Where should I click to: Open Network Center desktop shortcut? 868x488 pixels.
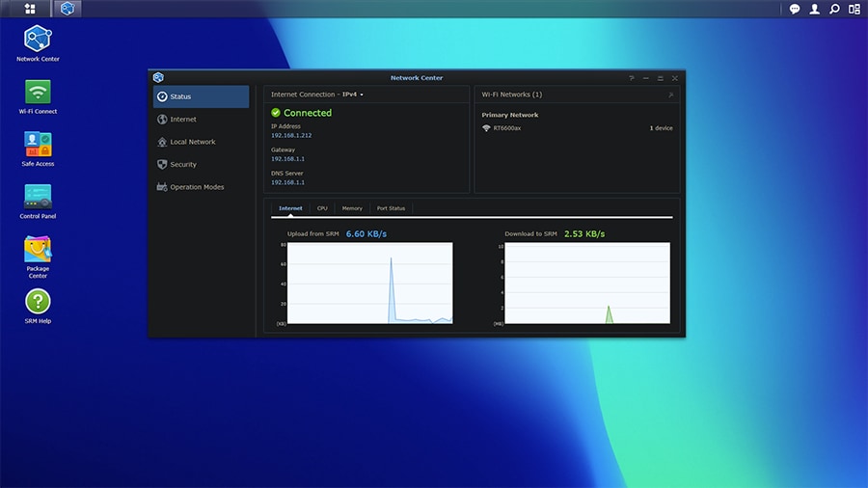click(38, 40)
